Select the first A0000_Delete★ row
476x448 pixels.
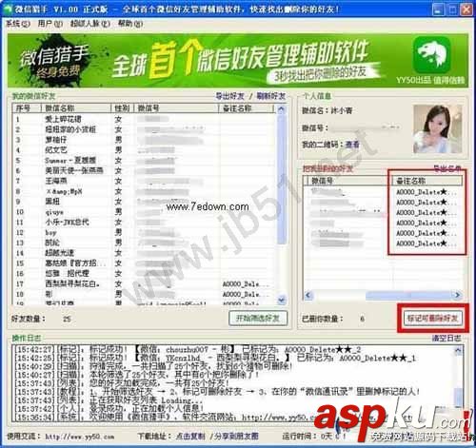[x=383, y=192]
